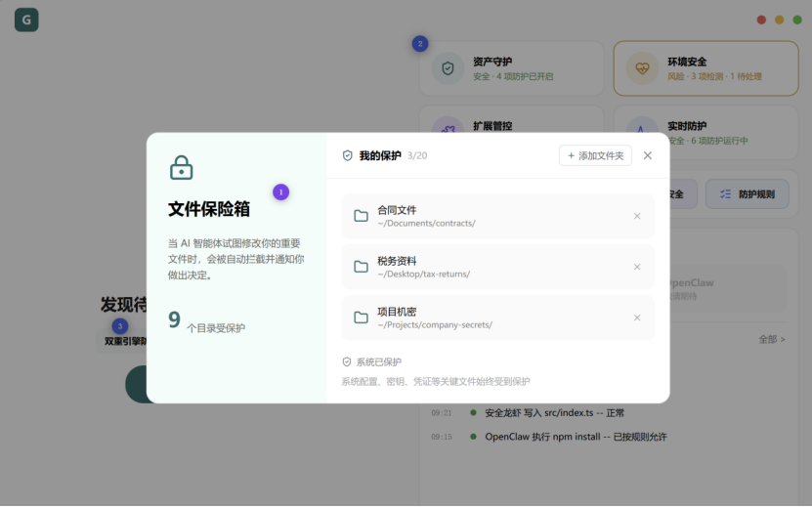
Task: Open the 资产守护 card
Action: click(511, 68)
